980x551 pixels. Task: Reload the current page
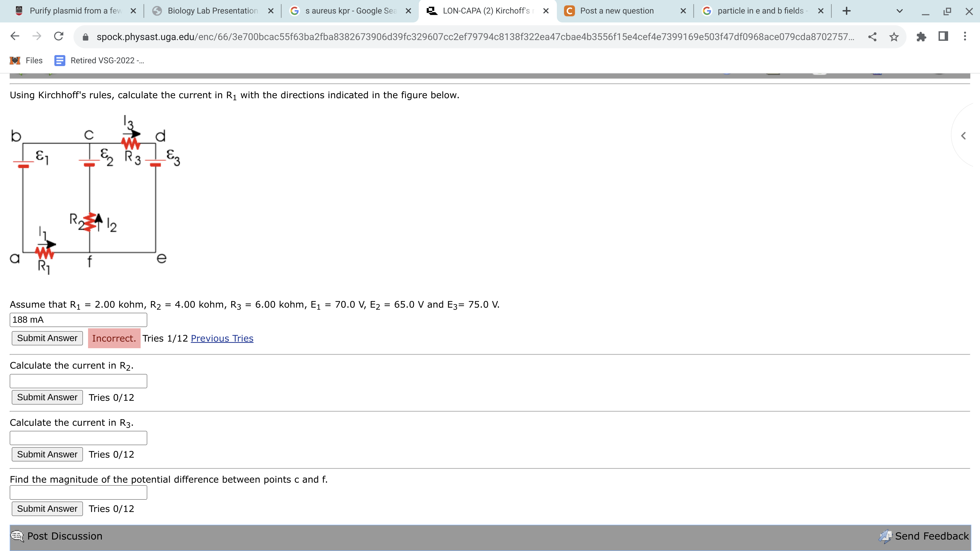[x=59, y=36]
